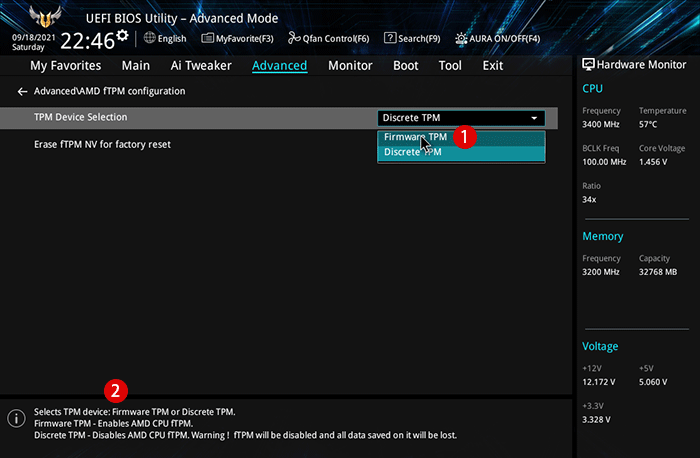Click the Memory section heading
Viewport: 700px width, 458px height.
[x=603, y=236]
